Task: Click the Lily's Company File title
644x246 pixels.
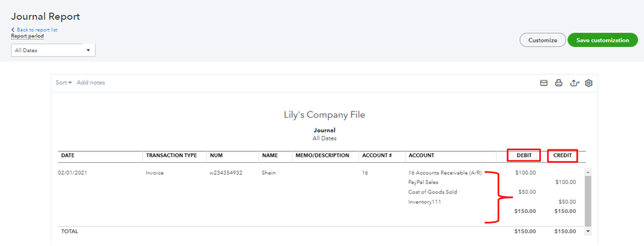Action: [x=324, y=115]
